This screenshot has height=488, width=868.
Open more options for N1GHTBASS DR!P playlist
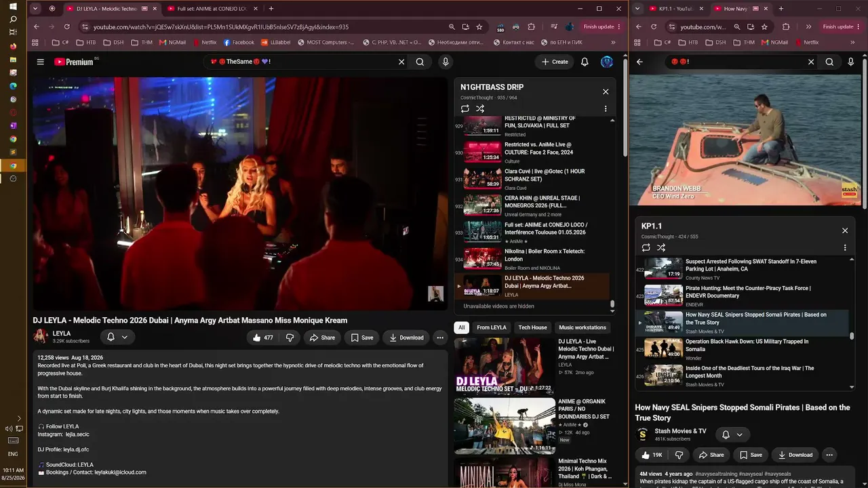click(x=606, y=108)
